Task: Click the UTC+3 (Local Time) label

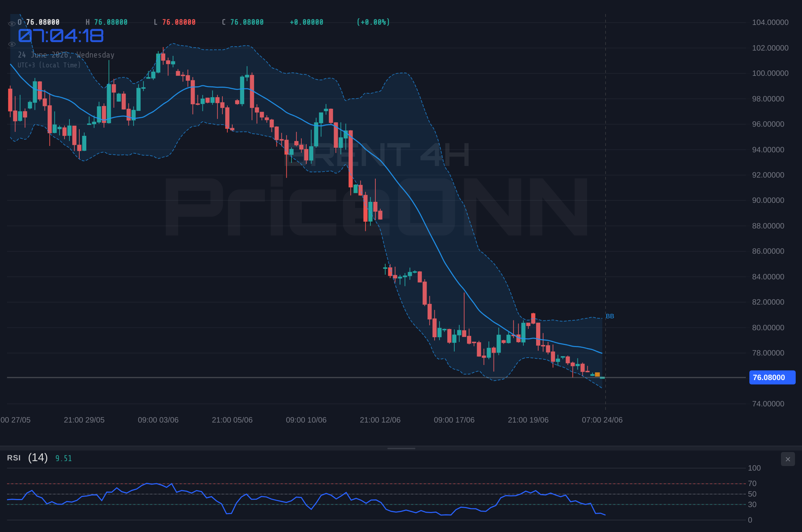Action: [x=49, y=65]
